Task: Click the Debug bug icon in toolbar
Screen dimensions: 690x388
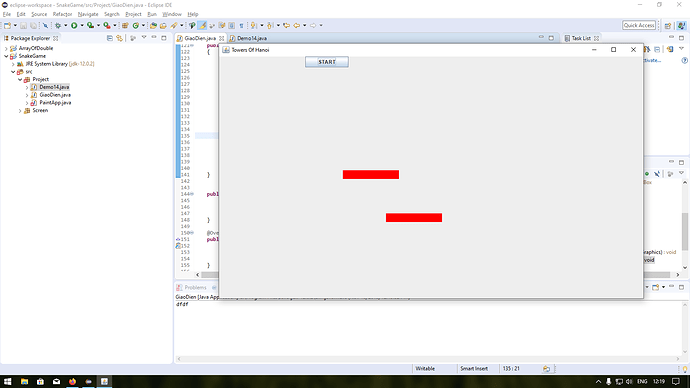Action: tap(58, 26)
